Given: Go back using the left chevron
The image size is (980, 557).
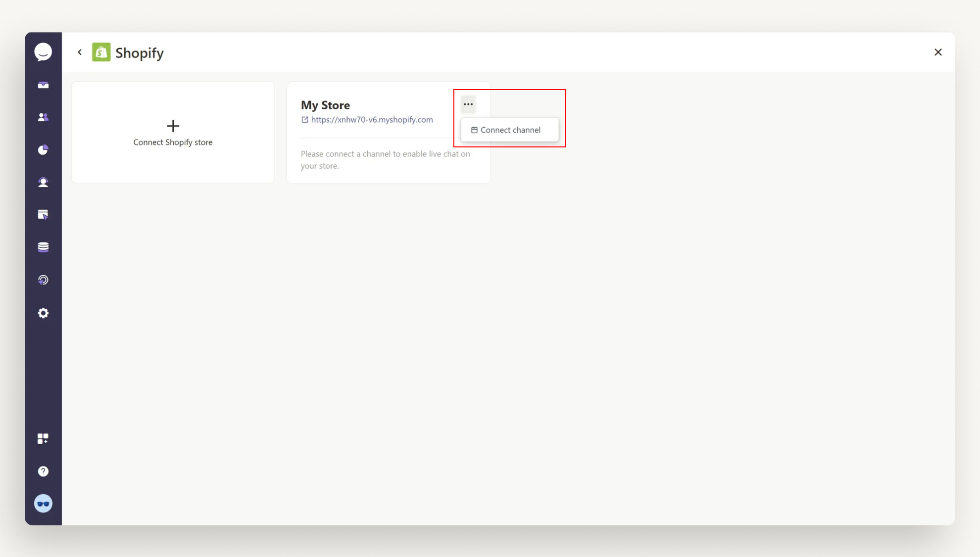Looking at the screenshot, I should click(x=80, y=52).
